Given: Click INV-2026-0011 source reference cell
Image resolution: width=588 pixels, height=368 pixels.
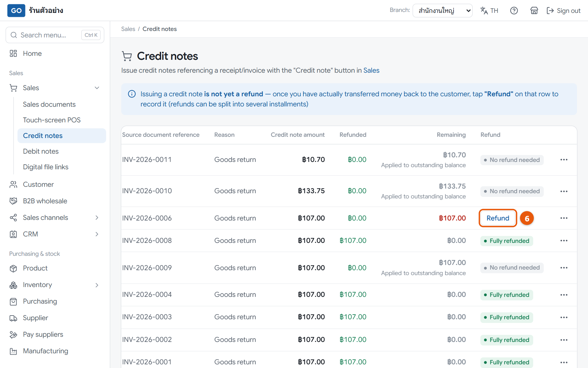Looking at the screenshot, I should pos(147,160).
